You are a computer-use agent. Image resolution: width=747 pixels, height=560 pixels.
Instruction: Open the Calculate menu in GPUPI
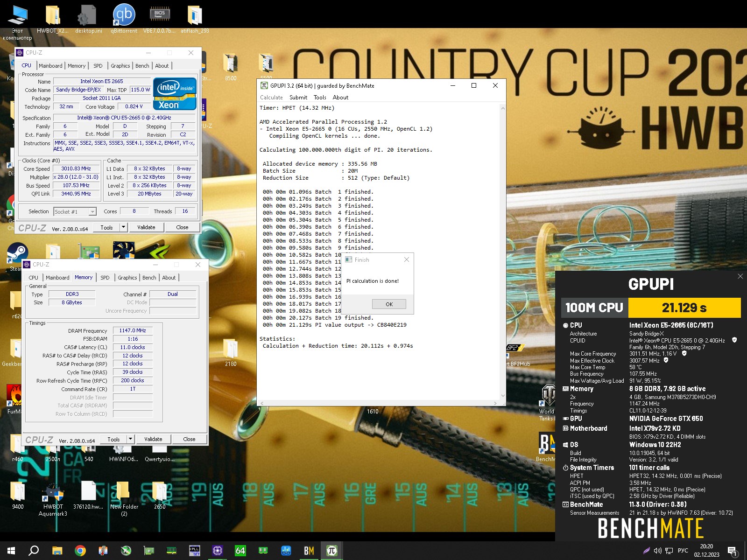click(271, 98)
